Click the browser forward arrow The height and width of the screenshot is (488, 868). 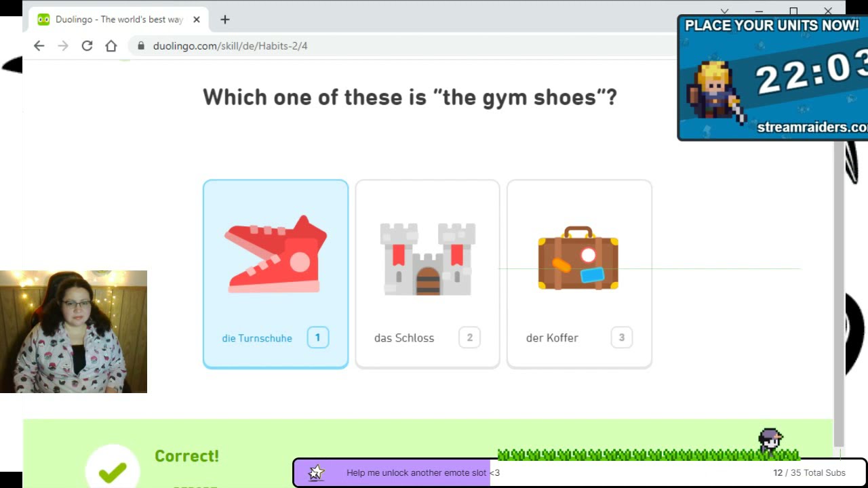pos(63,45)
